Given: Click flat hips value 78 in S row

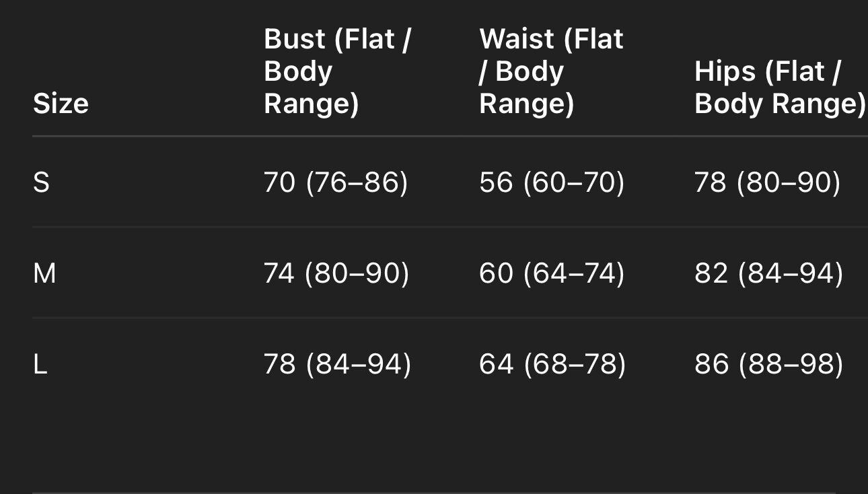Looking at the screenshot, I should (x=710, y=182).
